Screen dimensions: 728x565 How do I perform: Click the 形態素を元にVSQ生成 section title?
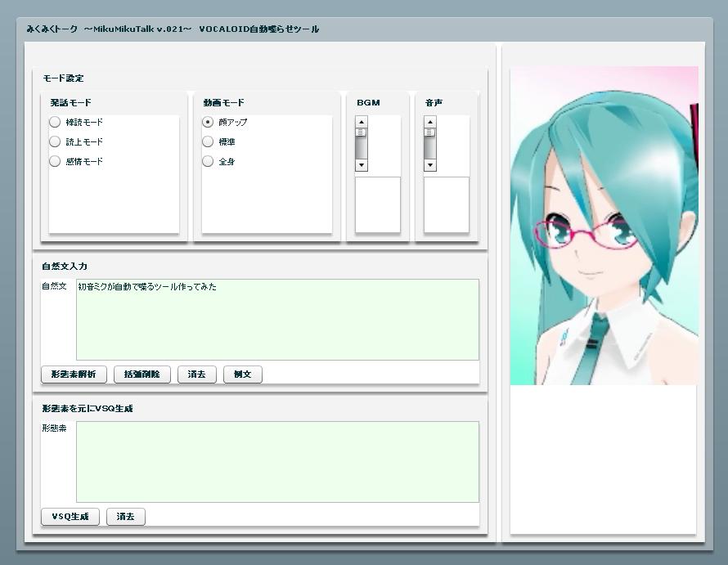click(88, 408)
